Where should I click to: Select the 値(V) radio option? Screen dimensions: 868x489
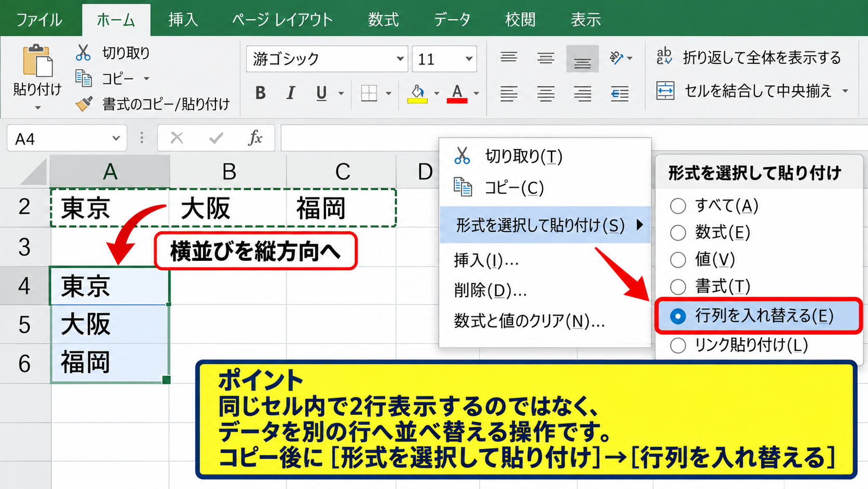pos(678,259)
